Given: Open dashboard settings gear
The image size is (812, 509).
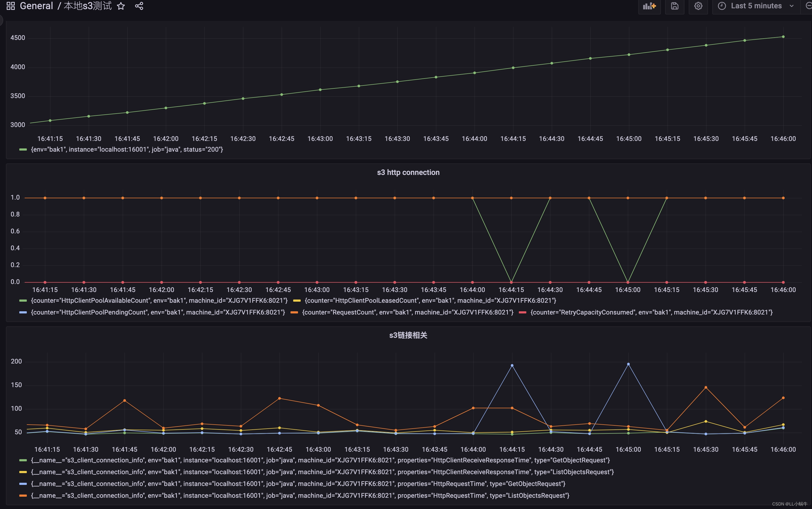Looking at the screenshot, I should (x=698, y=6).
